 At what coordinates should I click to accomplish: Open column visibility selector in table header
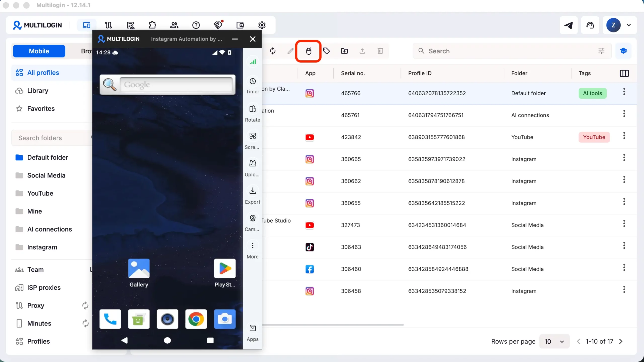pos(624,73)
